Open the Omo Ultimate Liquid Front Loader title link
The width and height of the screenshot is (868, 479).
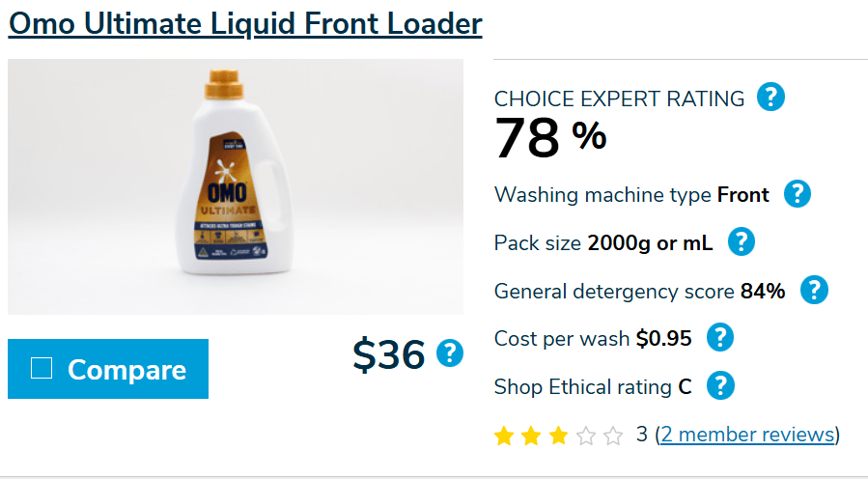(x=245, y=23)
